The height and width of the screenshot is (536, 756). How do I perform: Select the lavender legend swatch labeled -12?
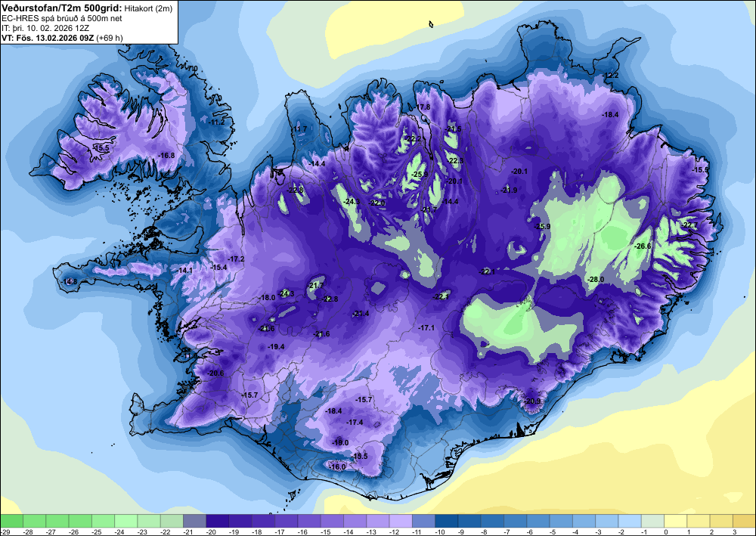(x=401, y=521)
